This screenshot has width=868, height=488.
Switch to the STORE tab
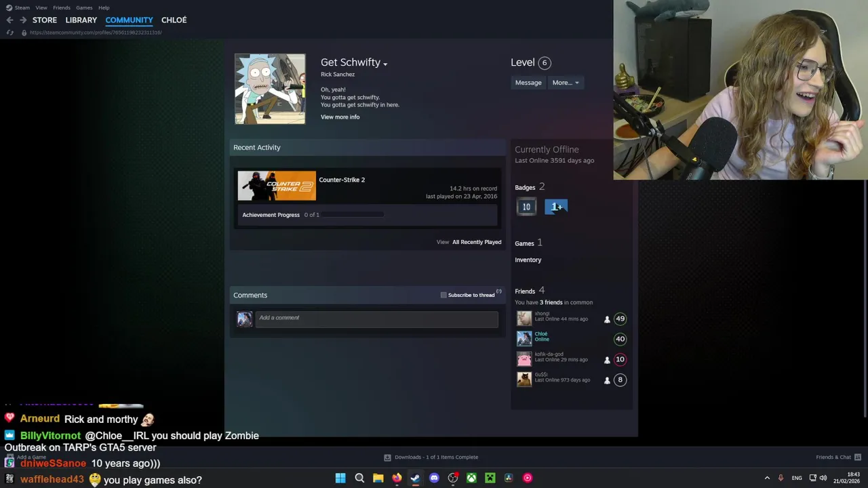pos(45,20)
